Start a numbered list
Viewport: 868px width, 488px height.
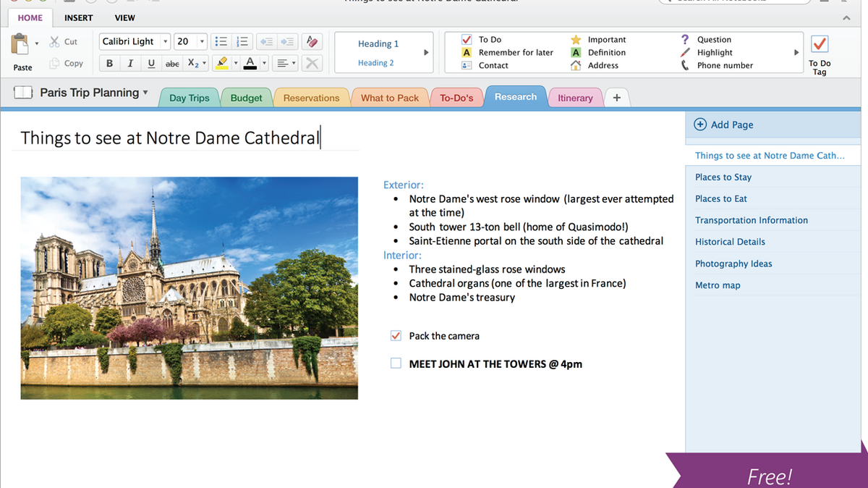[x=242, y=41]
